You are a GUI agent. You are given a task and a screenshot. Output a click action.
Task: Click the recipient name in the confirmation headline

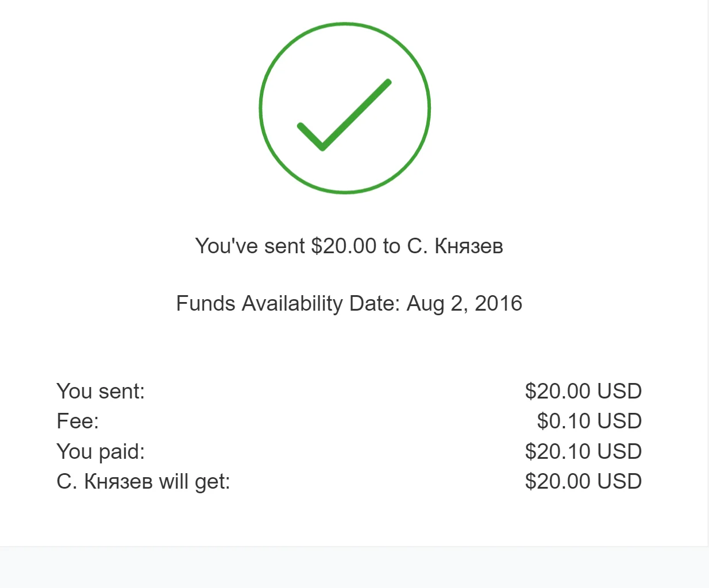(x=455, y=246)
